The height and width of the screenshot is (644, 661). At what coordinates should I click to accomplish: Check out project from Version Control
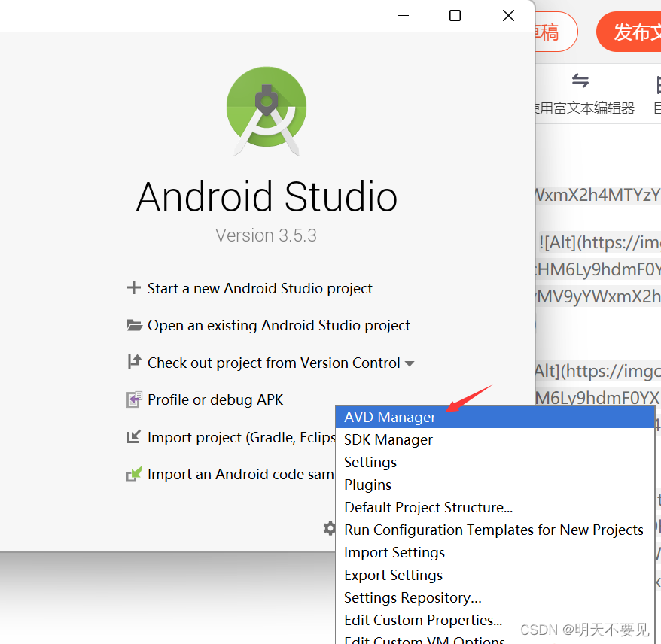click(x=273, y=363)
